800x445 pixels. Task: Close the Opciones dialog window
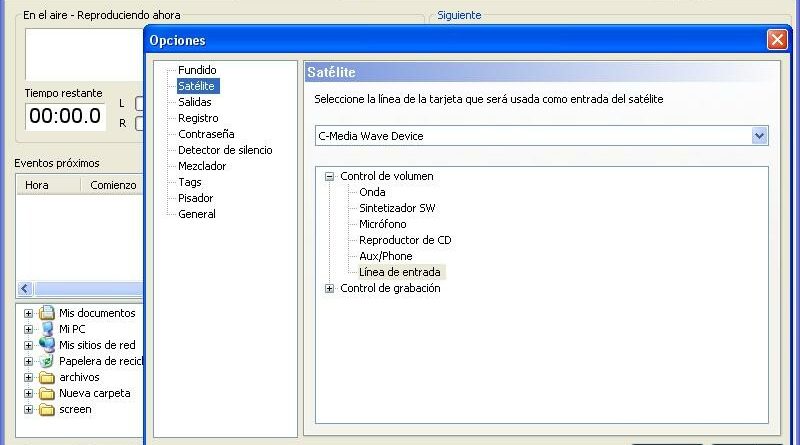[x=777, y=40]
